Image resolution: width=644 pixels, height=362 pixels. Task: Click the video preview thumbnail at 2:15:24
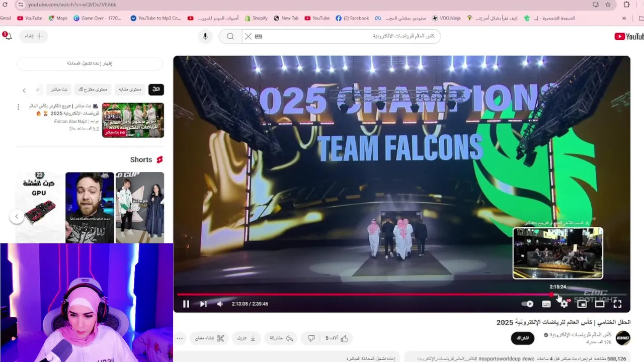point(557,253)
